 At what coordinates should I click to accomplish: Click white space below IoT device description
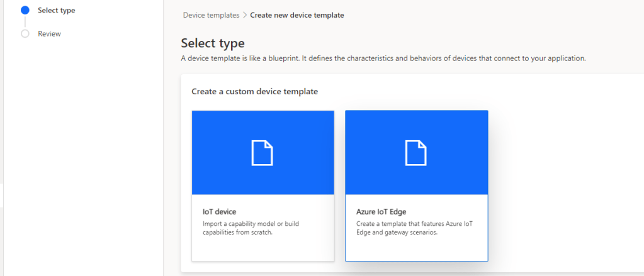(x=263, y=248)
